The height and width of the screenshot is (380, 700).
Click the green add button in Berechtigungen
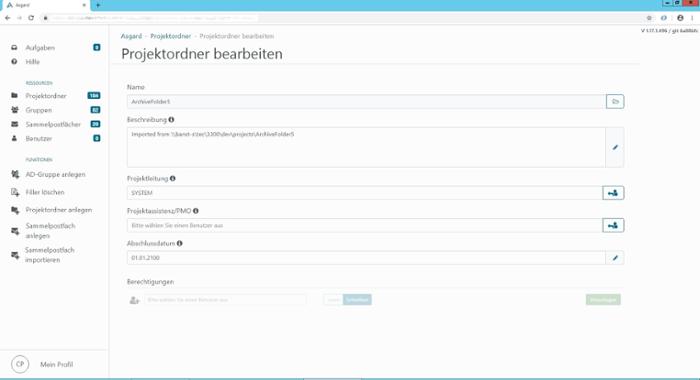pyautogui.click(x=603, y=300)
